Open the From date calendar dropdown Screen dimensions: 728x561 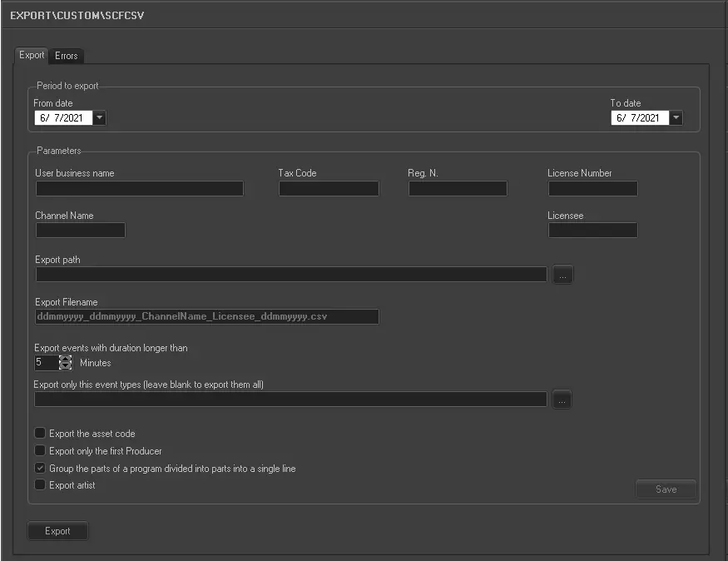click(x=99, y=118)
